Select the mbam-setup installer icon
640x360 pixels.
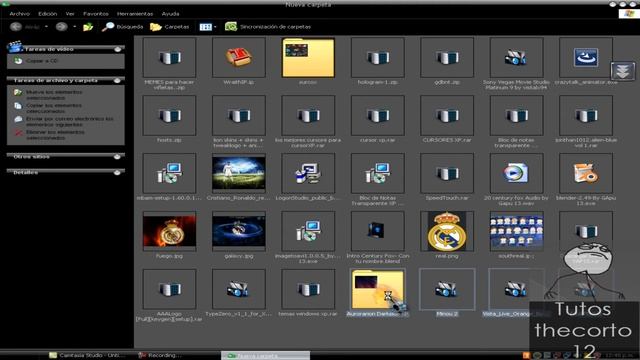(x=169, y=173)
